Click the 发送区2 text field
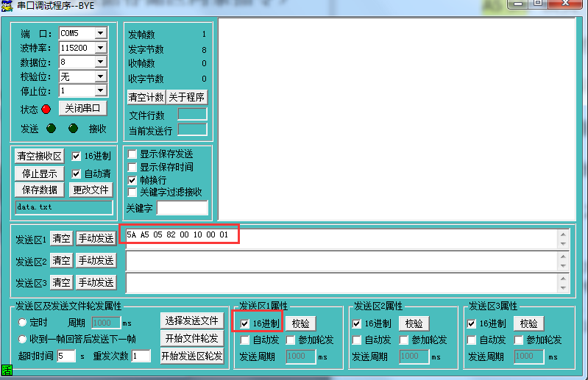The width and height of the screenshot is (588, 380). tap(341, 261)
